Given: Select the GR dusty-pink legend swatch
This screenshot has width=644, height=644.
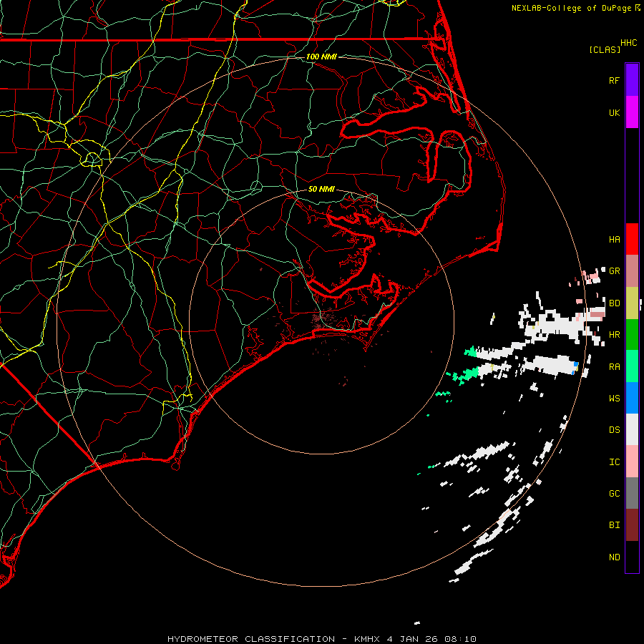Looking at the screenshot, I should [x=632, y=270].
